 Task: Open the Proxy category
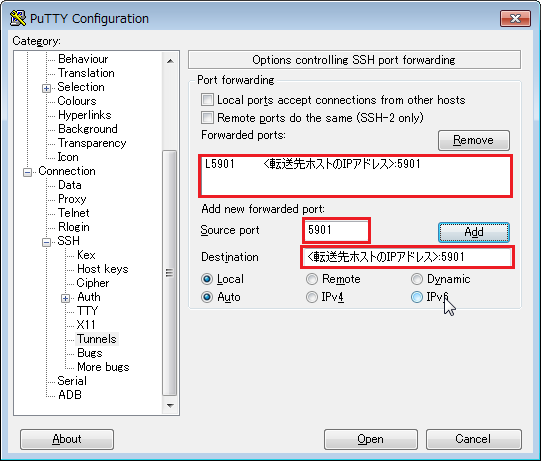(x=72, y=199)
